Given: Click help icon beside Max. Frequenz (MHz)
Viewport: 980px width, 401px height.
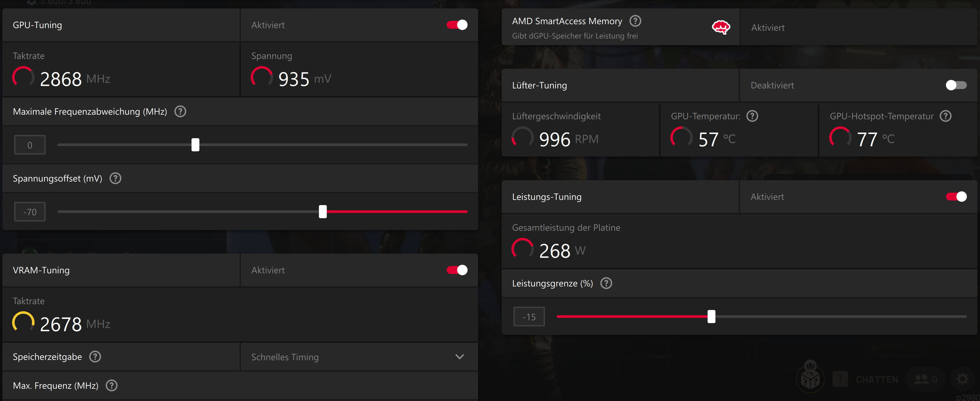Looking at the screenshot, I should [x=111, y=385].
